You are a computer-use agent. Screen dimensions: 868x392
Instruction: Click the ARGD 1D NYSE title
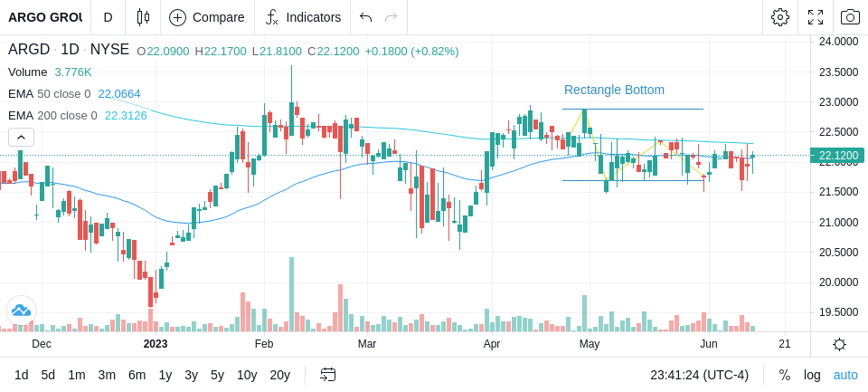pyautogui.click(x=69, y=50)
